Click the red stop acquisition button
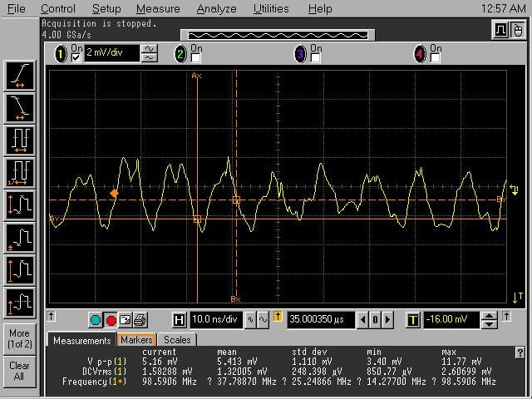 click(111, 320)
